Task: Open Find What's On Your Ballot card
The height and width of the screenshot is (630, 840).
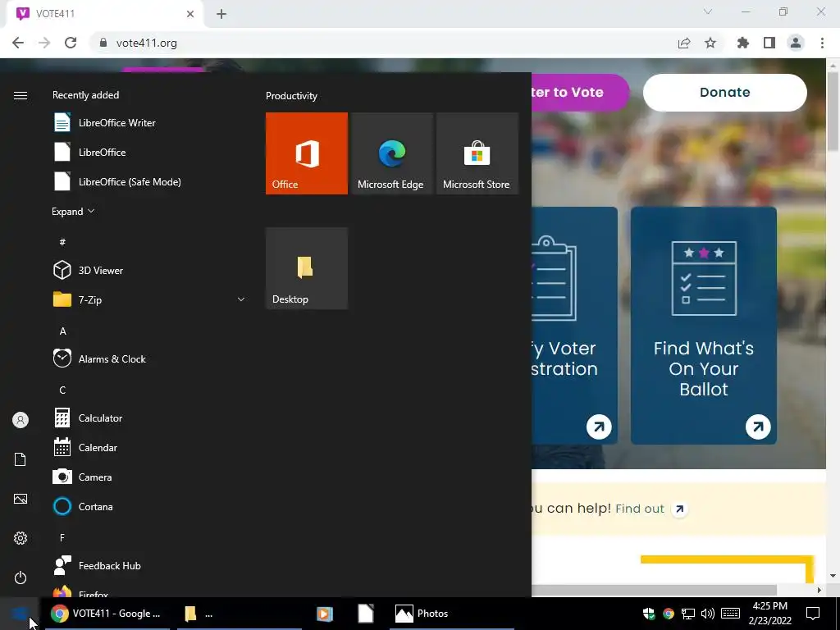Action: click(x=703, y=325)
